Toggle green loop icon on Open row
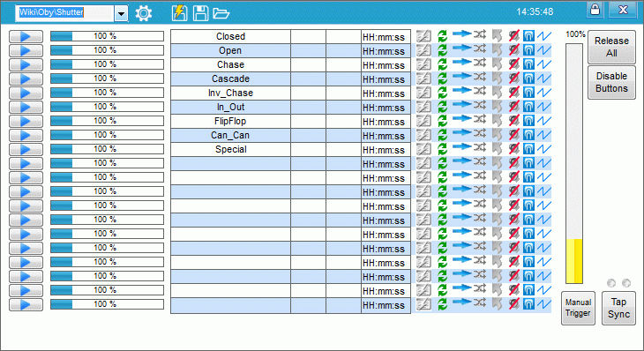 pos(442,50)
